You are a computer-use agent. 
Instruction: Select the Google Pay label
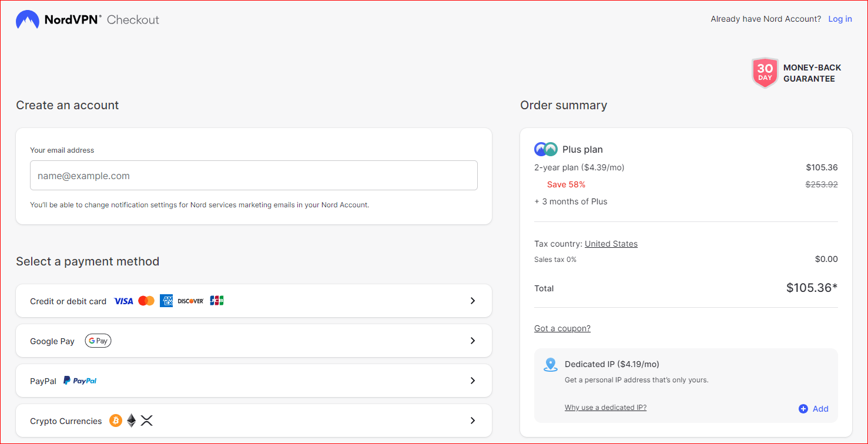pyautogui.click(x=52, y=341)
